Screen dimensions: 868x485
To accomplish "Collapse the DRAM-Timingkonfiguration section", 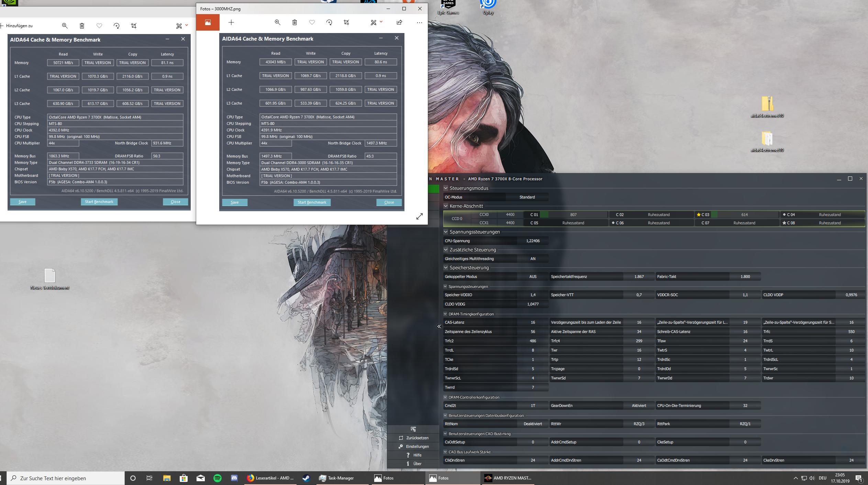I will click(x=445, y=314).
